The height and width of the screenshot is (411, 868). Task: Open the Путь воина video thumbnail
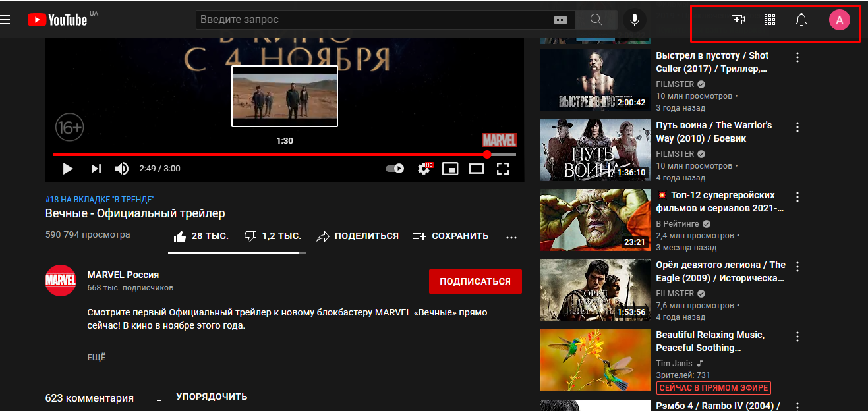(x=595, y=150)
